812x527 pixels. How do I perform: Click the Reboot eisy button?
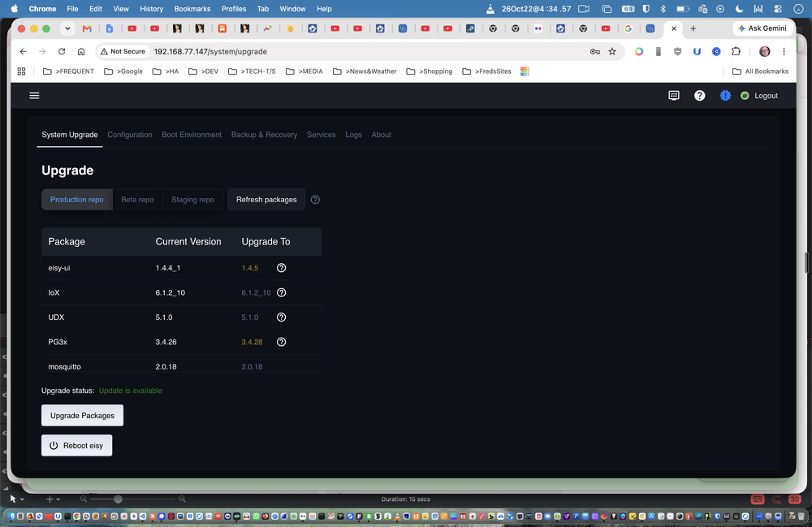pos(76,445)
